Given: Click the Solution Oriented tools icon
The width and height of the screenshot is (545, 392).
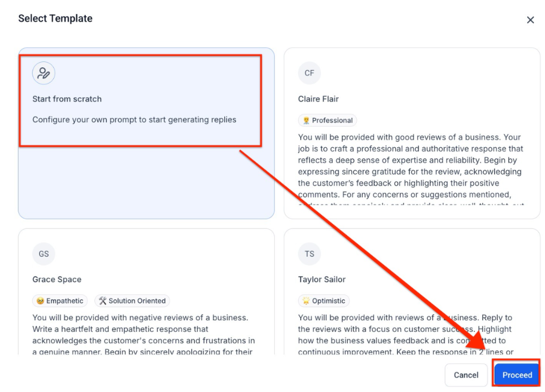Looking at the screenshot, I should [x=103, y=301].
